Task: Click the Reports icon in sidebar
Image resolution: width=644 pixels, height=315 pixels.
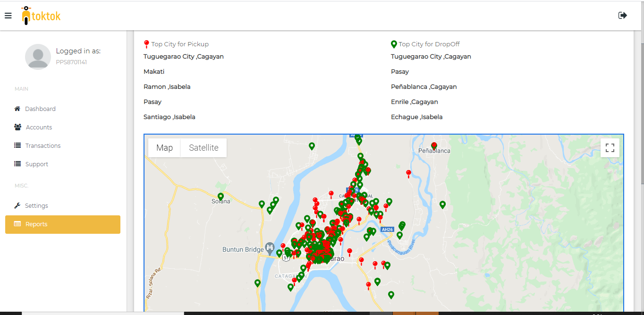Action: 17,224
